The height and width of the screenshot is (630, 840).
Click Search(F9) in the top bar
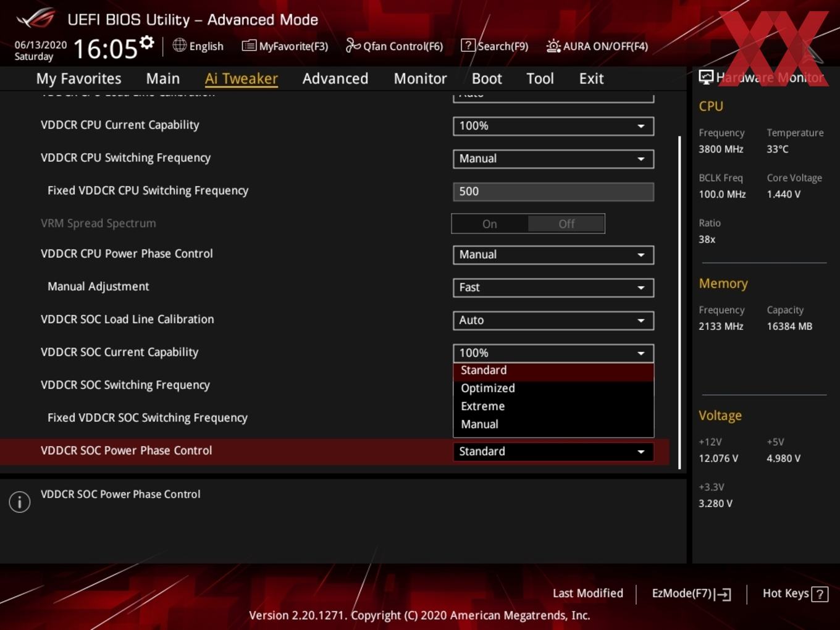(x=495, y=46)
